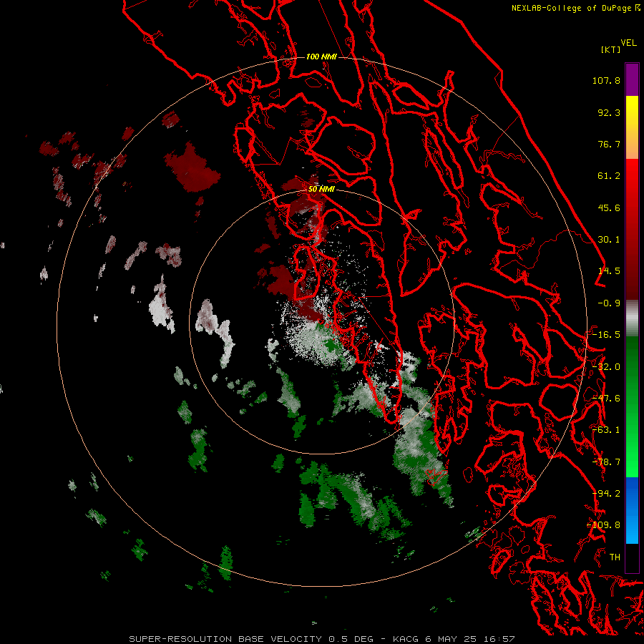
Task: Select the -0.9 velocity scale value
Action: click(x=609, y=303)
